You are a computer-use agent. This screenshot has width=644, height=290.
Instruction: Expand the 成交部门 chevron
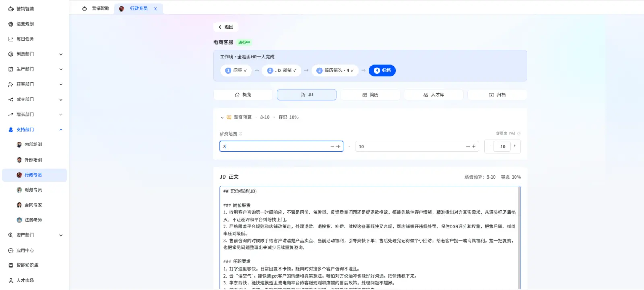pos(61,99)
